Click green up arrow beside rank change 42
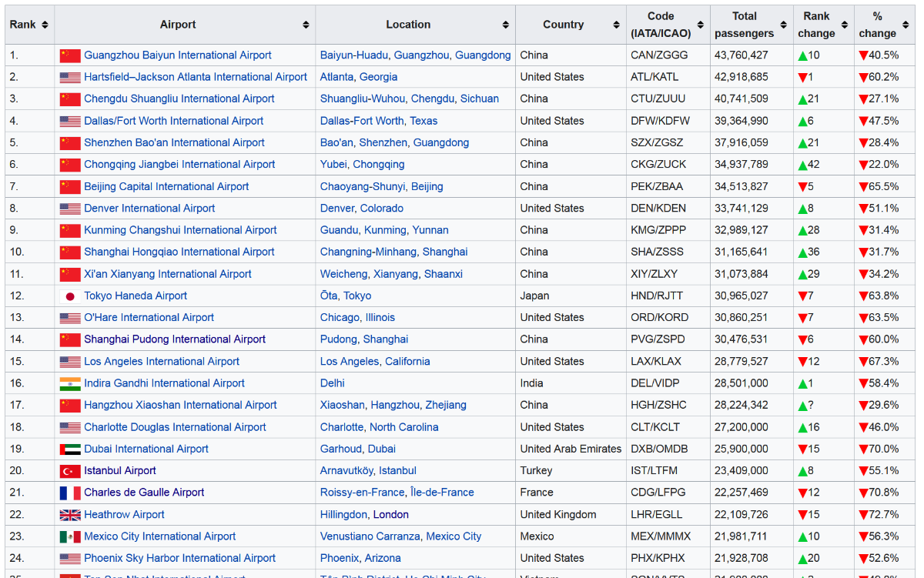 click(802, 165)
